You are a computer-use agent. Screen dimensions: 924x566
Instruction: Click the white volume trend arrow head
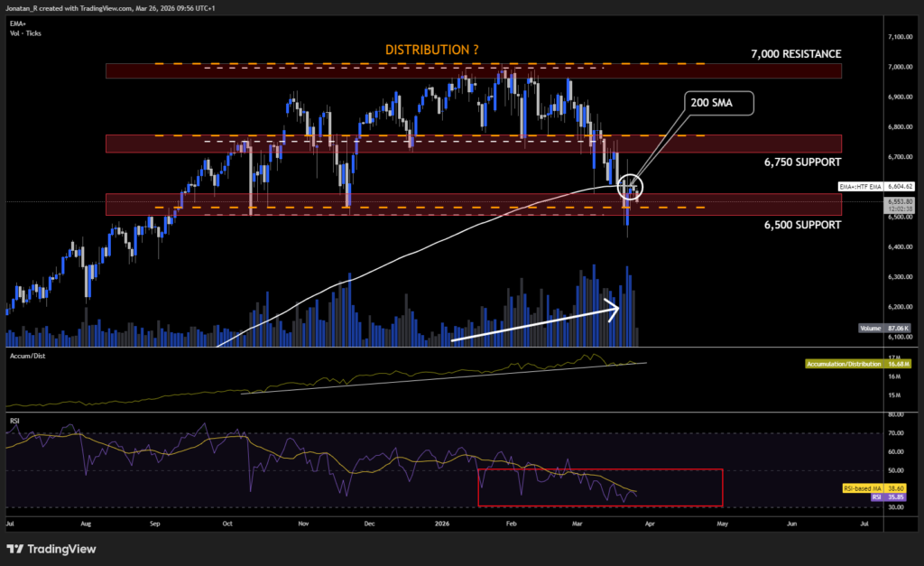(x=614, y=310)
